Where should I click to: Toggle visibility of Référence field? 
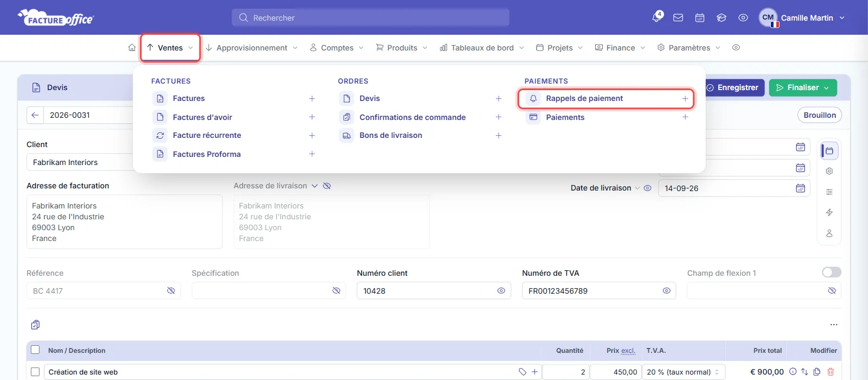tap(171, 291)
